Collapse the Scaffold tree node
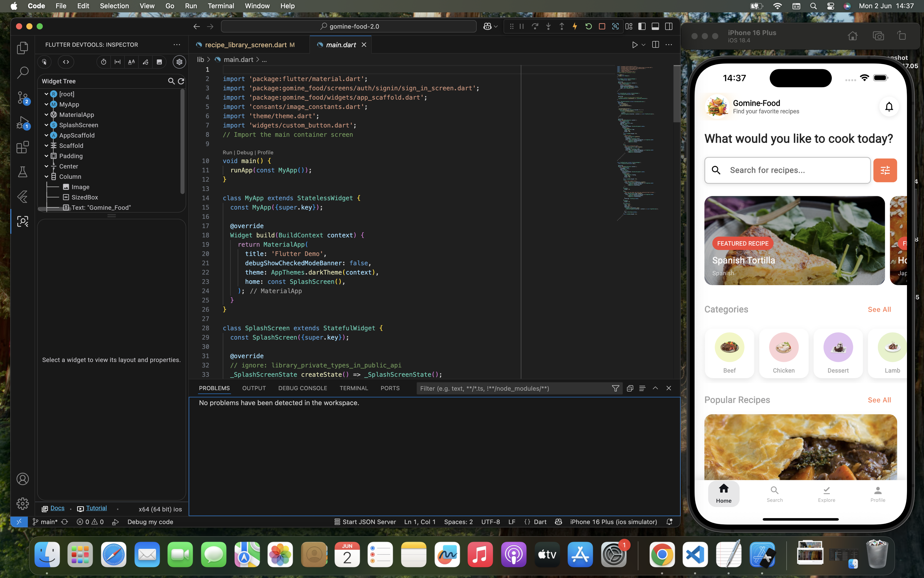The width and height of the screenshot is (924, 578). pos(46,146)
